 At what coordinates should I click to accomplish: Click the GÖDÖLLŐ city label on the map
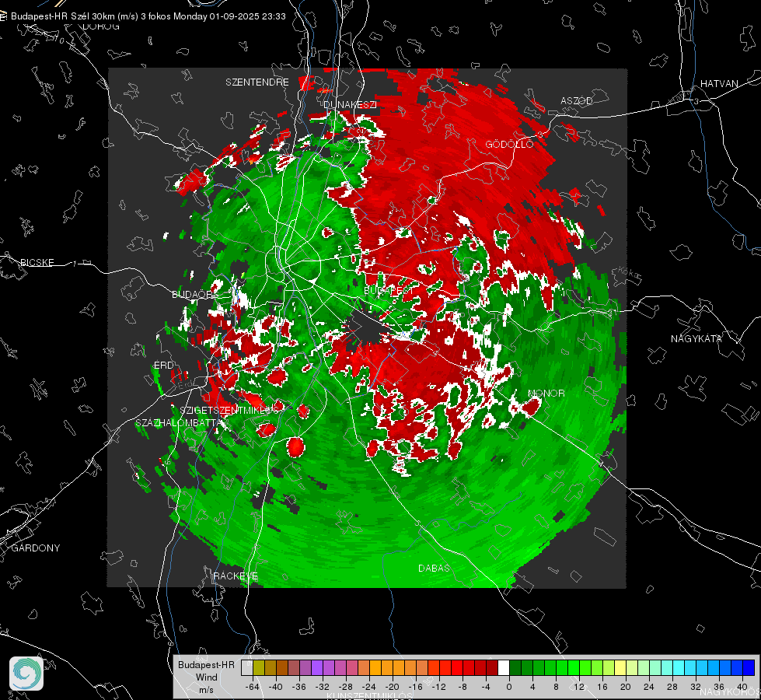(x=509, y=144)
